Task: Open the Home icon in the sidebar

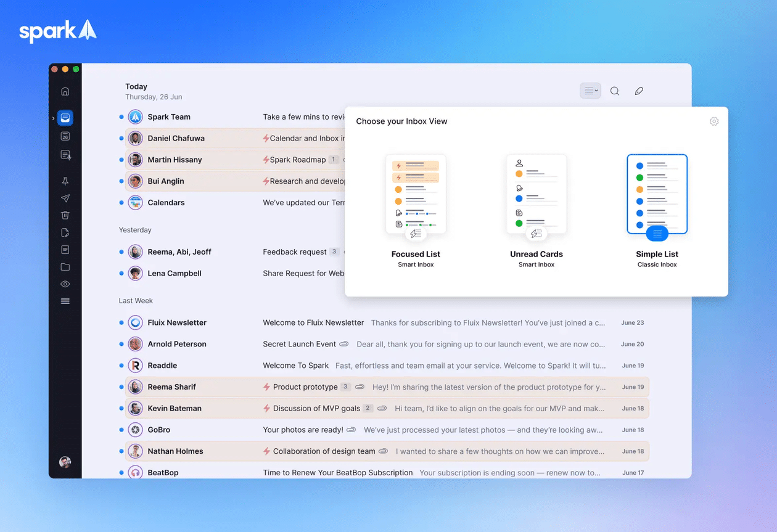Action: click(65, 91)
